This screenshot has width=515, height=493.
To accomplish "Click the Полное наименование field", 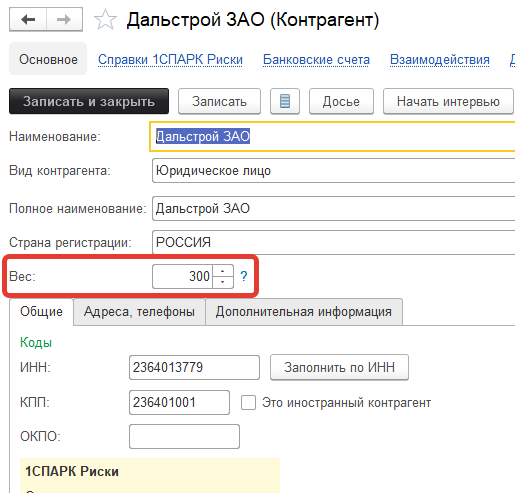I will pyautogui.click(x=333, y=208).
